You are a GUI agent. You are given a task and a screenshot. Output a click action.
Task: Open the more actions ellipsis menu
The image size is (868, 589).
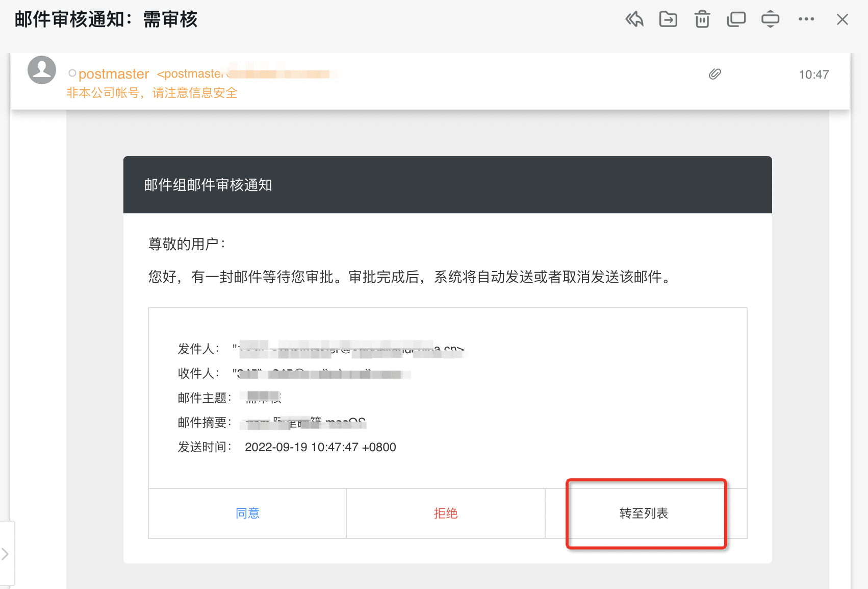tap(806, 20)
